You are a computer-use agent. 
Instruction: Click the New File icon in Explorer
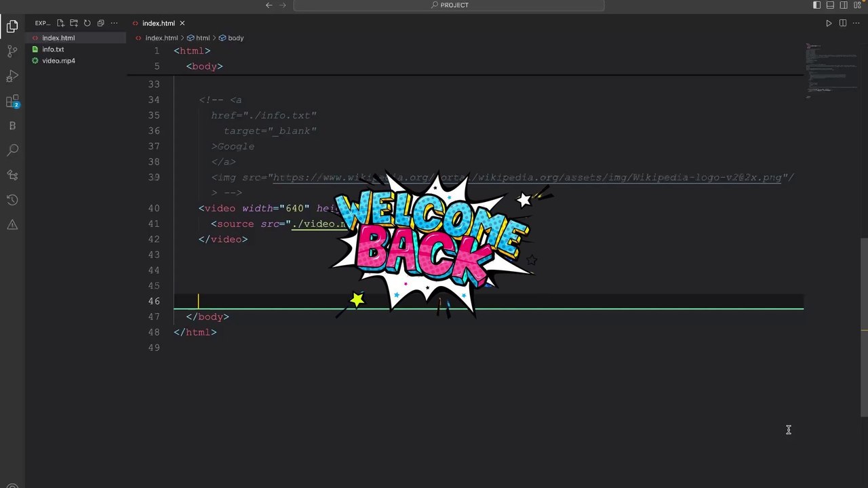(x=60, y=23)
